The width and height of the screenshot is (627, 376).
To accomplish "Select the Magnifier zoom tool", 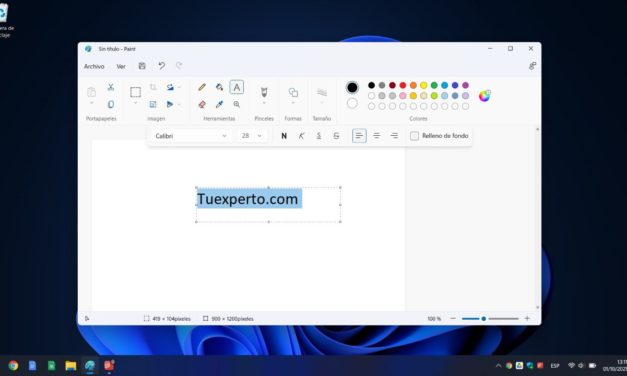I will click(x=237, y=104).
